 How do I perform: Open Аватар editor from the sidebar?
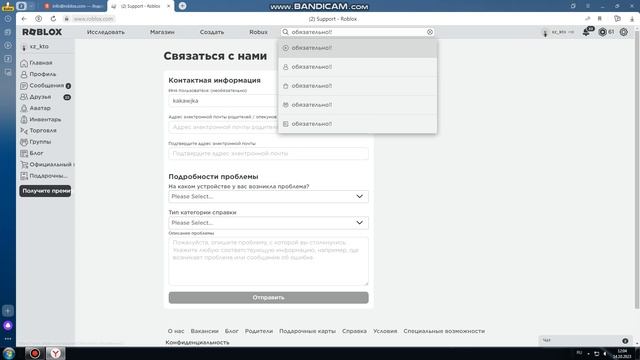[x=36, y=108]
